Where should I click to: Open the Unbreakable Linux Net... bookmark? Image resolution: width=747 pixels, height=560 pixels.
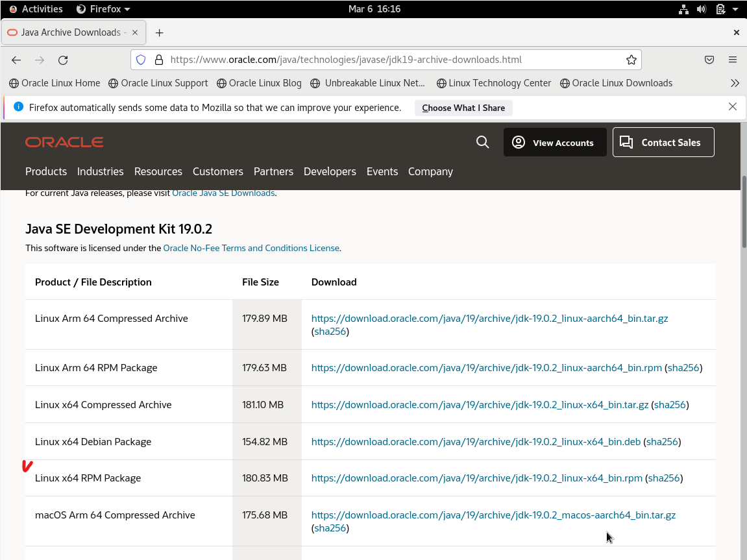[x=367, y=83]
